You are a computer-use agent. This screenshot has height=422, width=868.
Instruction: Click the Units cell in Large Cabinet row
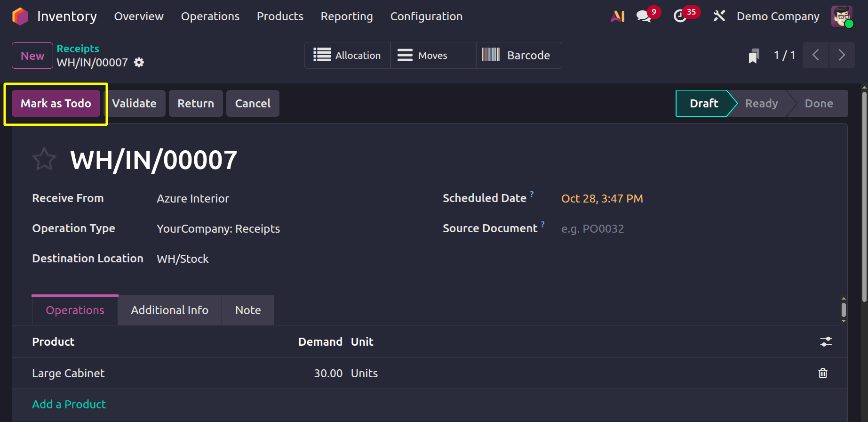coord(364,373)
